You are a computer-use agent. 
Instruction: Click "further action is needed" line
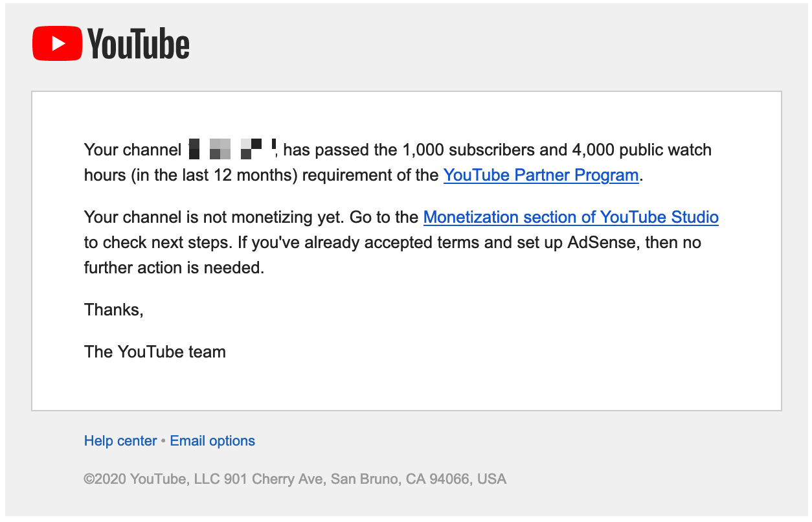point(174,267)
